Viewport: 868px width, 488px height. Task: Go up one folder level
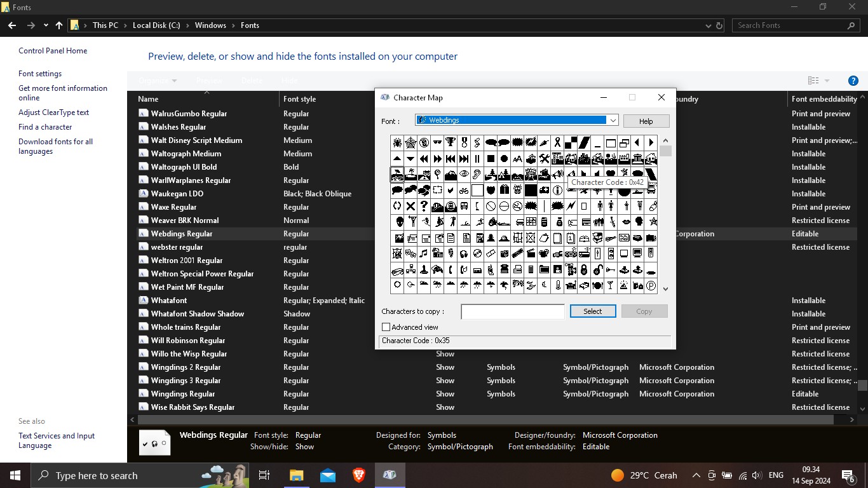click(59, 25)
